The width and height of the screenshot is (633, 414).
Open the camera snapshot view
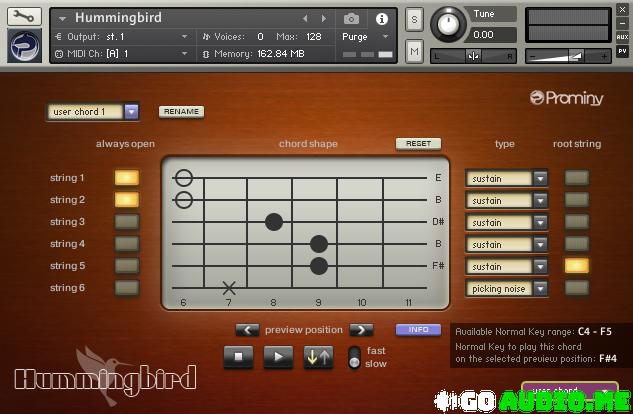click(x=351, y=19)
